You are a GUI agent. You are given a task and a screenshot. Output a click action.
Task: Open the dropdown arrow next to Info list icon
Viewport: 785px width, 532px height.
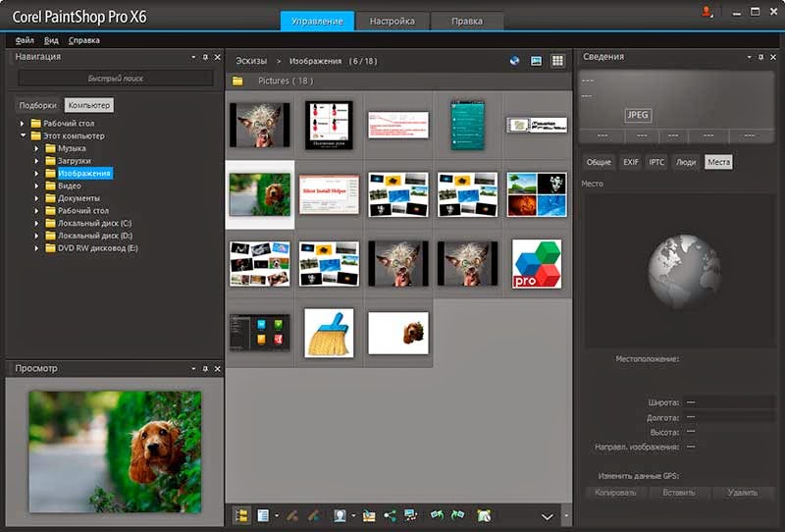click(277, 515)
